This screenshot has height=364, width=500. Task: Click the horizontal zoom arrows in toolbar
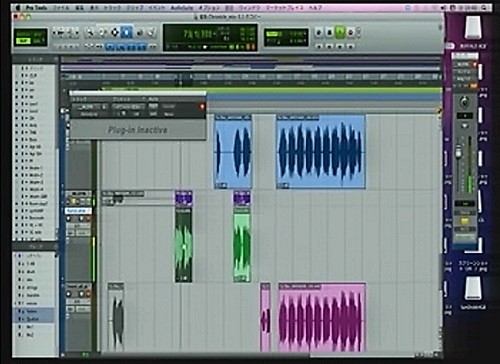click(60, 32)
